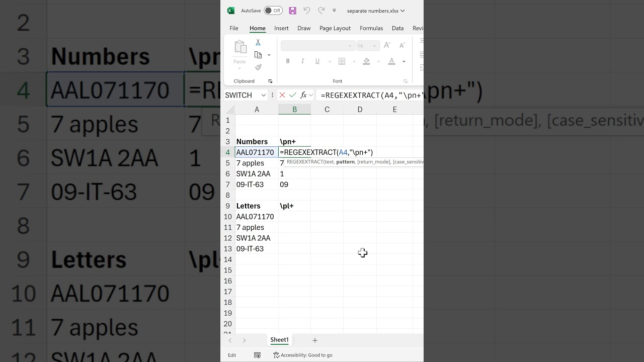Screen dimensions: 644x362
Task: Click the Undo arrow icon
Action: (307, 11)
